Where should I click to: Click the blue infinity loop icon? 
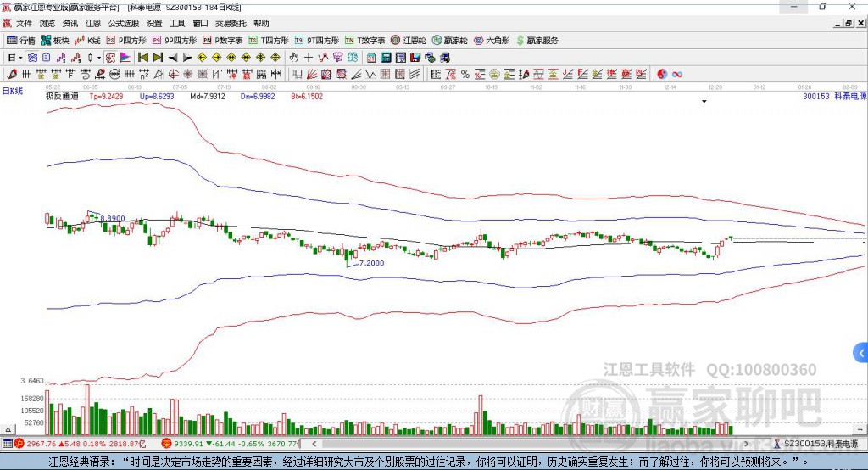point(677,75)
